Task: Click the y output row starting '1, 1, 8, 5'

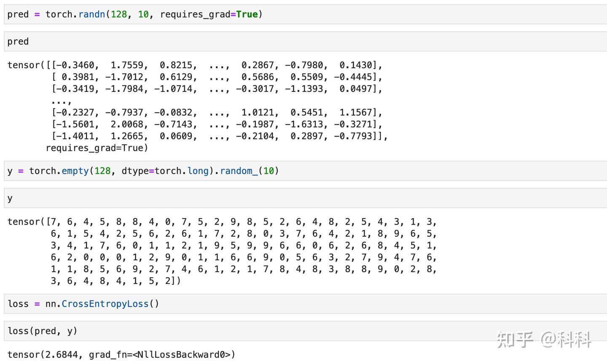Action: (244, 269)
